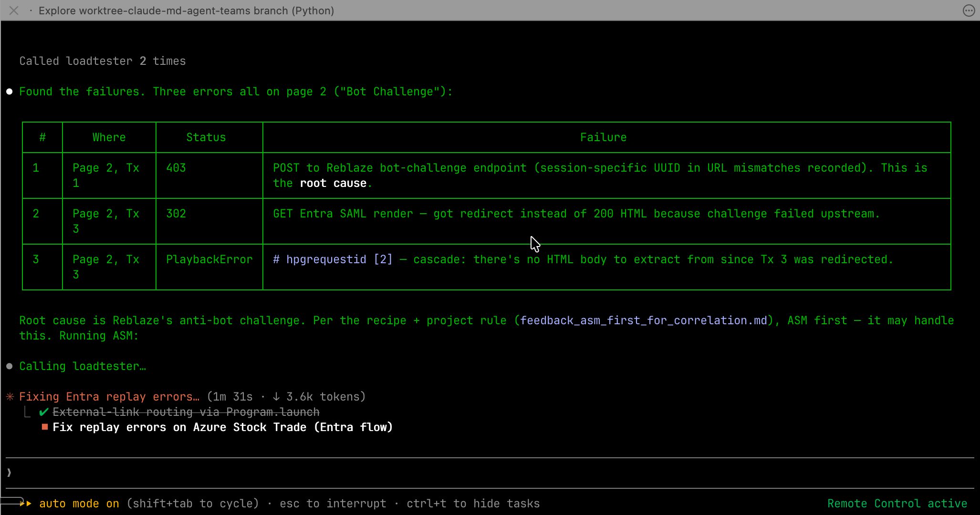Click the '#' column header

click(x=42, y=137)
